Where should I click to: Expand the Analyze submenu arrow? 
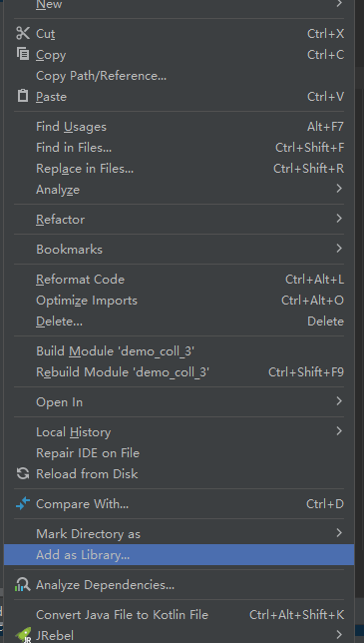click(339, 189)
